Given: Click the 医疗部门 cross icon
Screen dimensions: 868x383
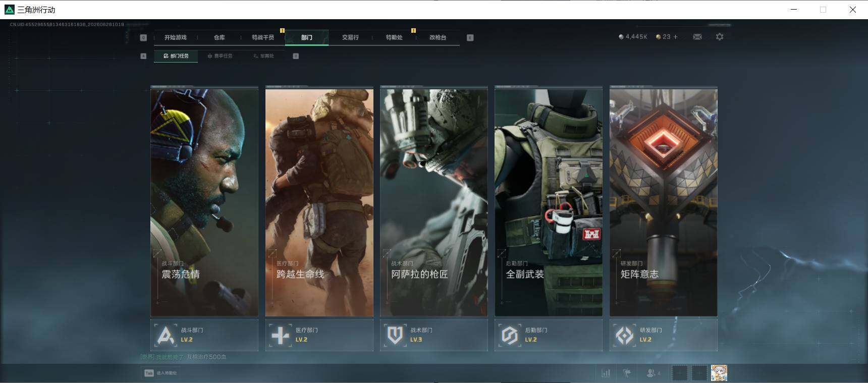Looking at the screenshot, I should tap(281, 335).
